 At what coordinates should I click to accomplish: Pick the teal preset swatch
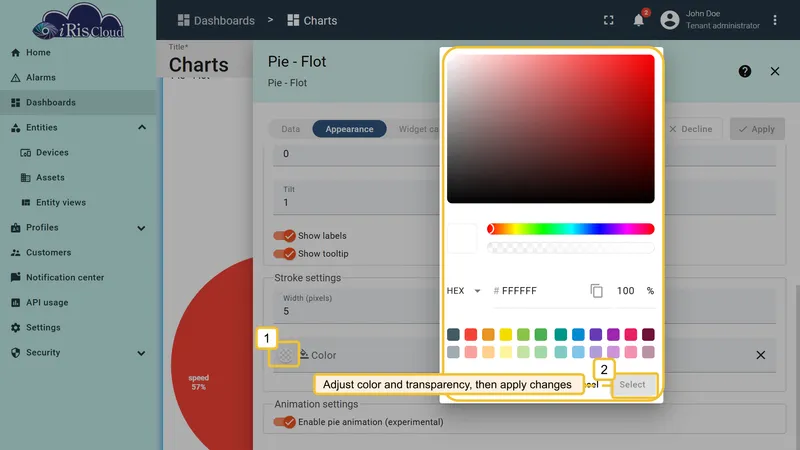[x=561, y=335]
